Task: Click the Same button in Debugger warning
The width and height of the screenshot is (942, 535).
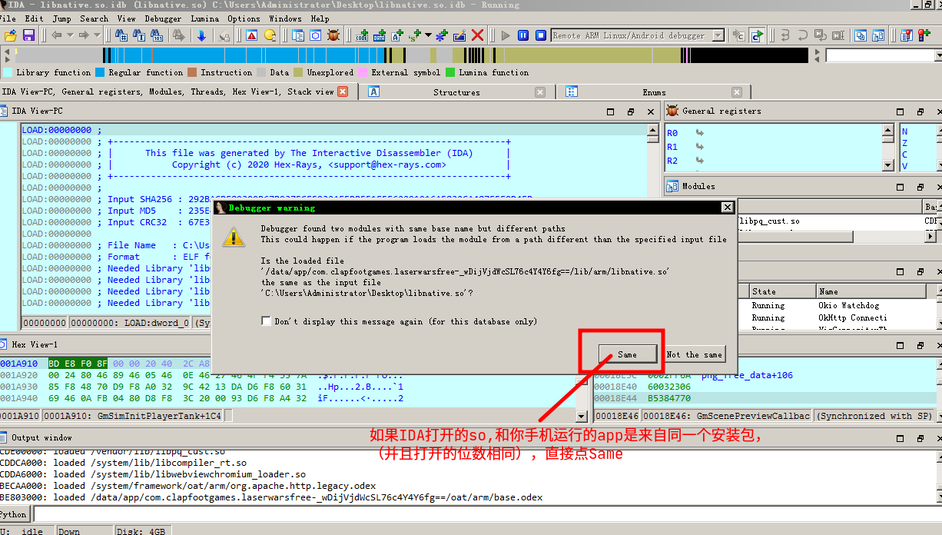Action: tap(627, 354)
